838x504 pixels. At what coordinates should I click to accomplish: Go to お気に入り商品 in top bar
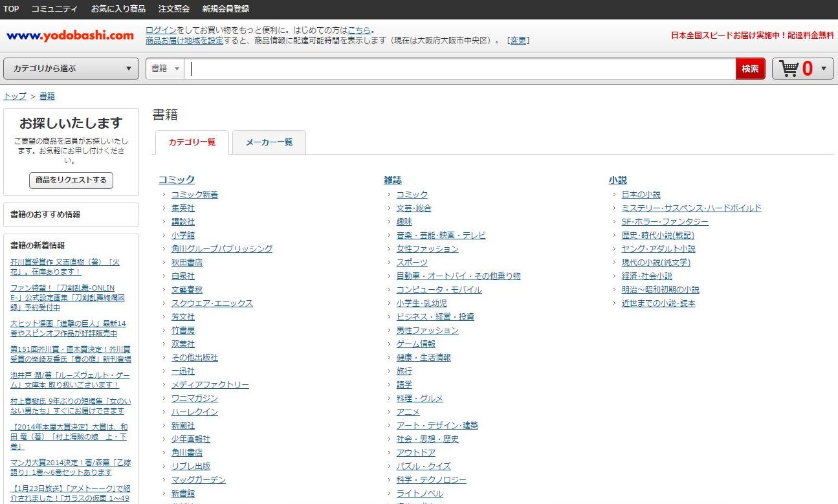pos(118,9)
